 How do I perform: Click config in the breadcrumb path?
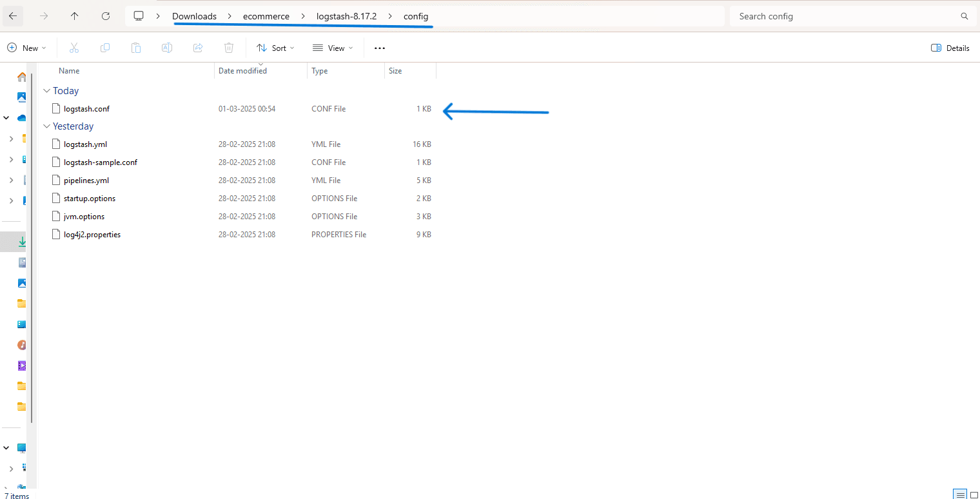point(416,16)
